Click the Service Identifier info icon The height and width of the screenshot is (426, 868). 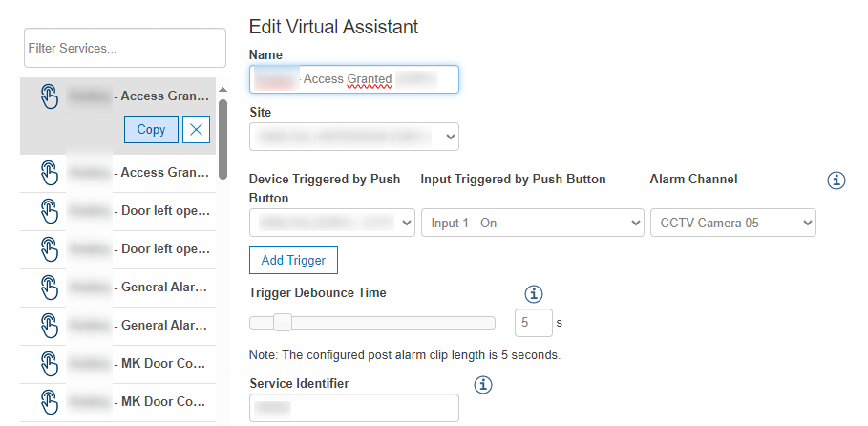point(483,384)
